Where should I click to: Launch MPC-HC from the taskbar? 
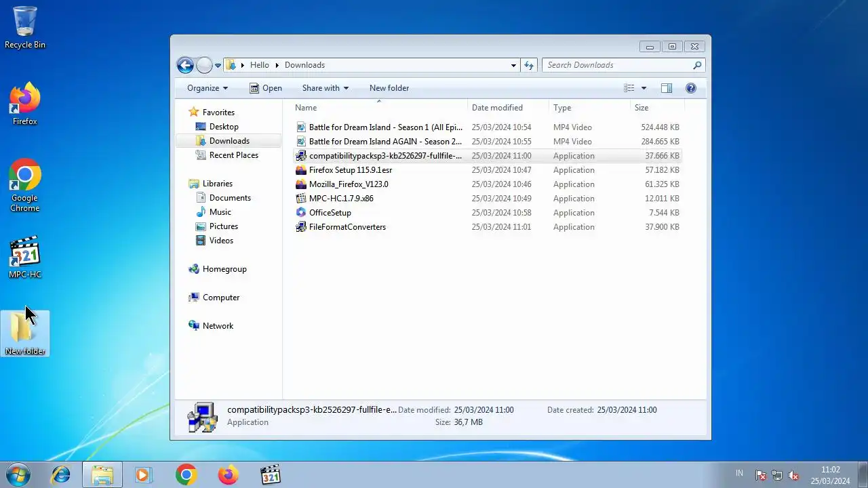271,475
